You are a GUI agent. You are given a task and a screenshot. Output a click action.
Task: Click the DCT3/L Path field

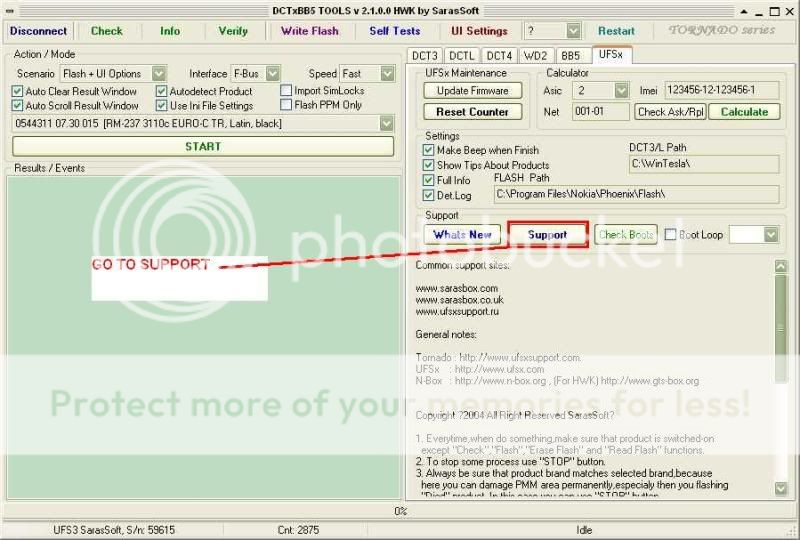point(704,164)
